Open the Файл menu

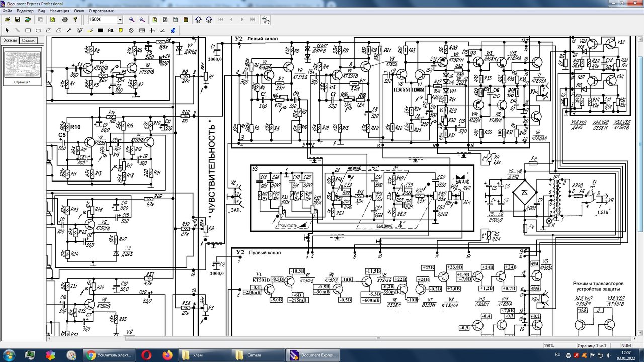pyautogui.click(x=7, y=11)
